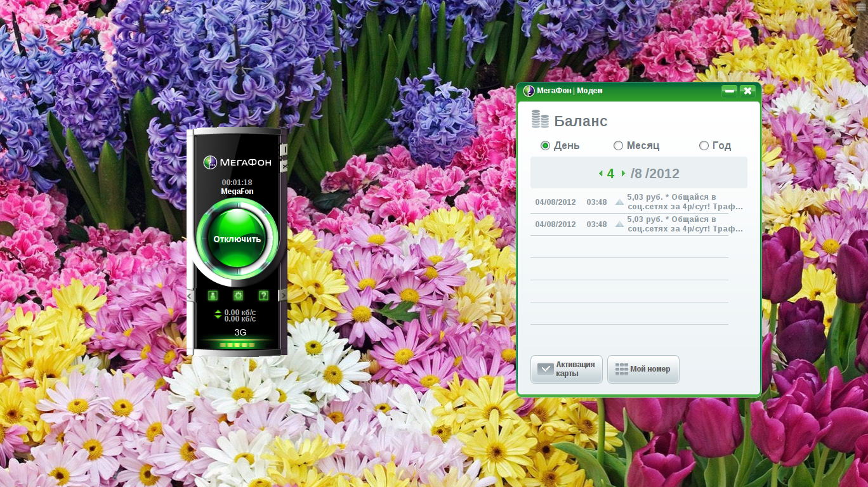The width and height of the screenshot is (868, 487).
Task: Click the signal strength bar below 3G
Action: [x=238, y=345]
